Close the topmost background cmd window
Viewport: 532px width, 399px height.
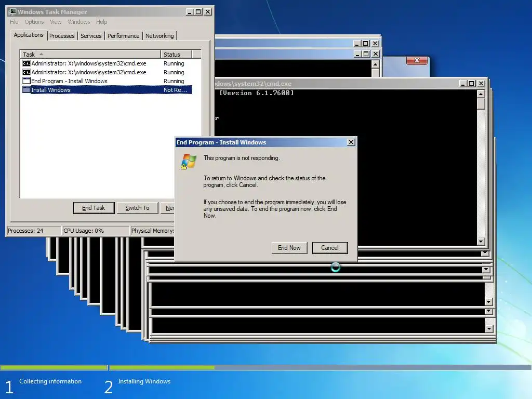coord(375,44)
